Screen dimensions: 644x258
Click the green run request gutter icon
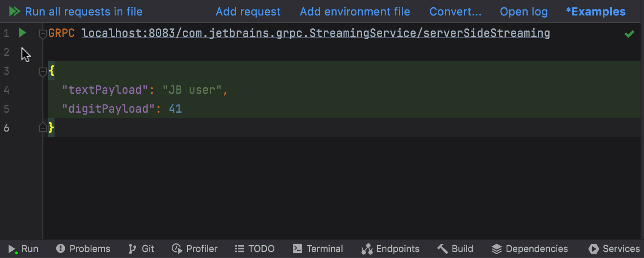click(x=22, y=33)
